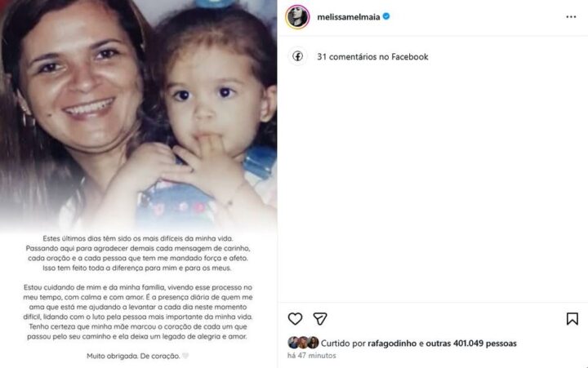588x368 pixels.
Task: Open melissamelmaia profile picture
Action: coord(297,17)
